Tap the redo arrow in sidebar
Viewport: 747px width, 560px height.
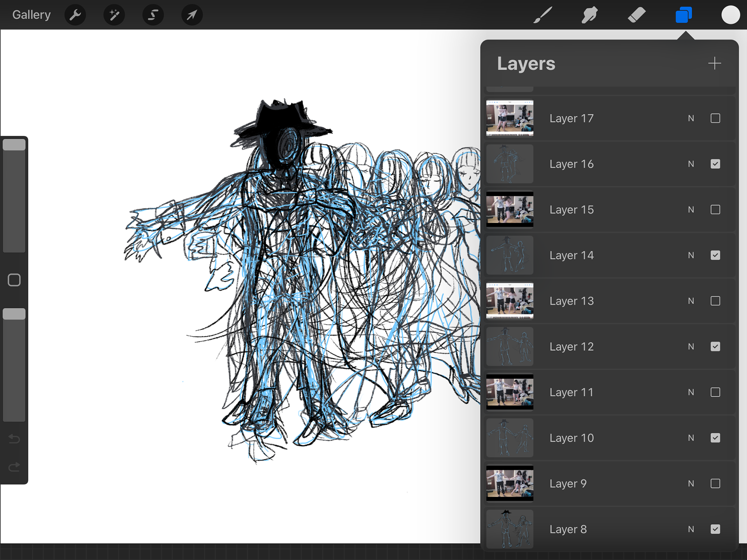tap(14, 467)
